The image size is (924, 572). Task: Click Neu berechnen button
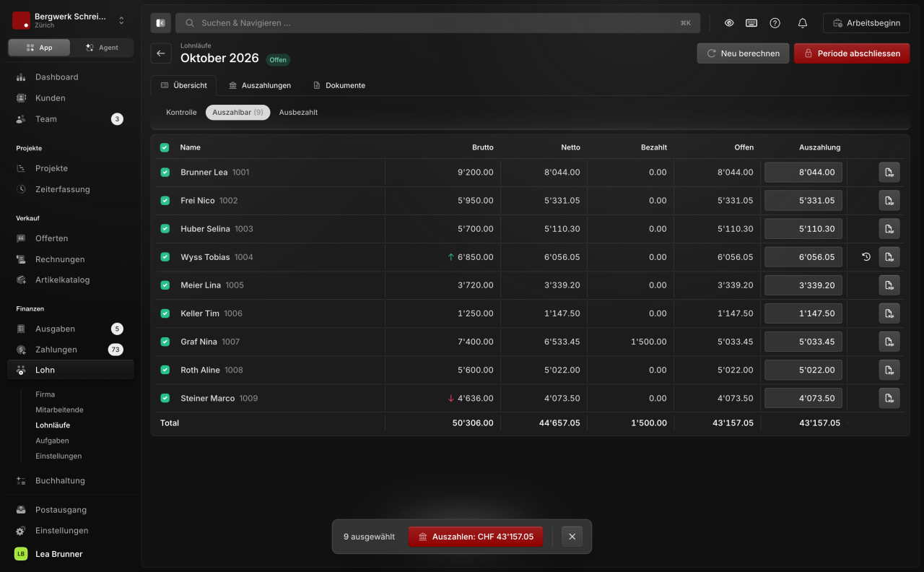tap(743, 53)
